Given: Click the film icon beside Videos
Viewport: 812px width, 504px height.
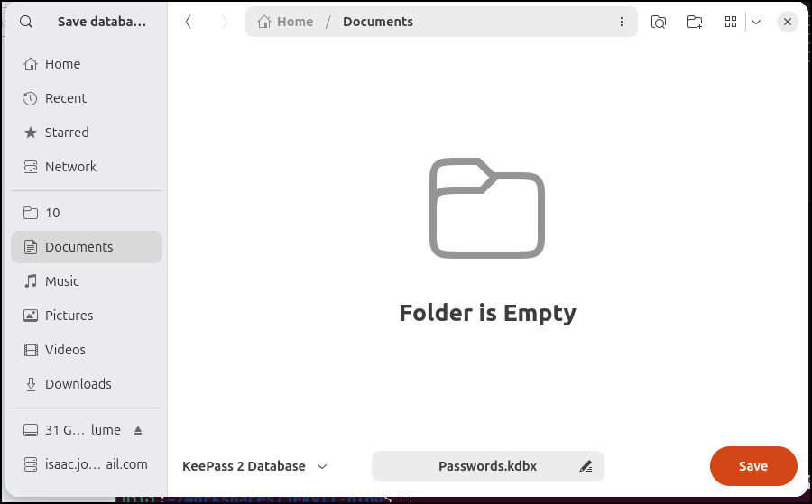Looking at the screenshot, I should 31,351.
